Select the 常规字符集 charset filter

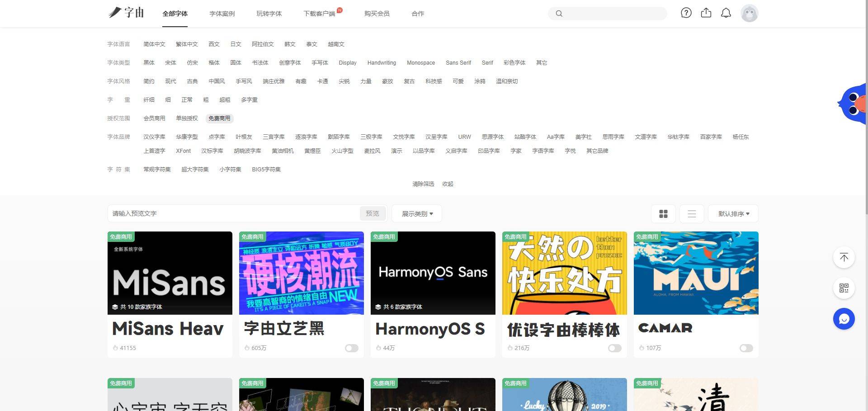click(x=157, y=170)
